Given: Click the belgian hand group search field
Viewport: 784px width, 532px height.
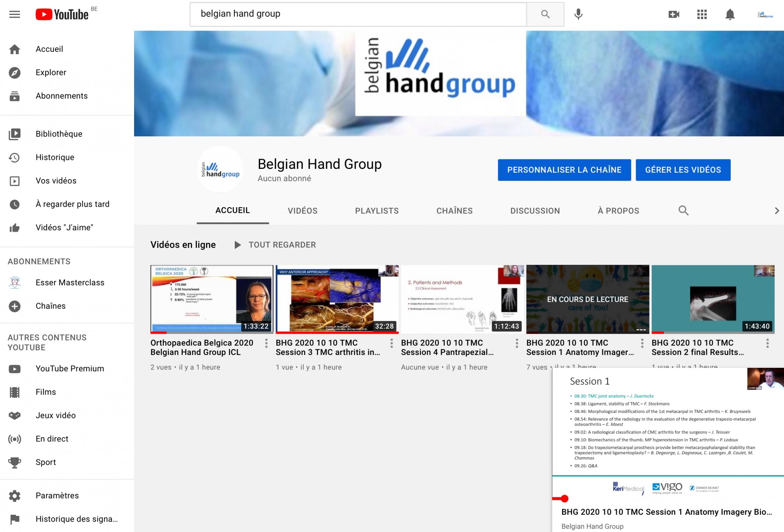Looking at the screenshot, I should (x=358, y=14).
